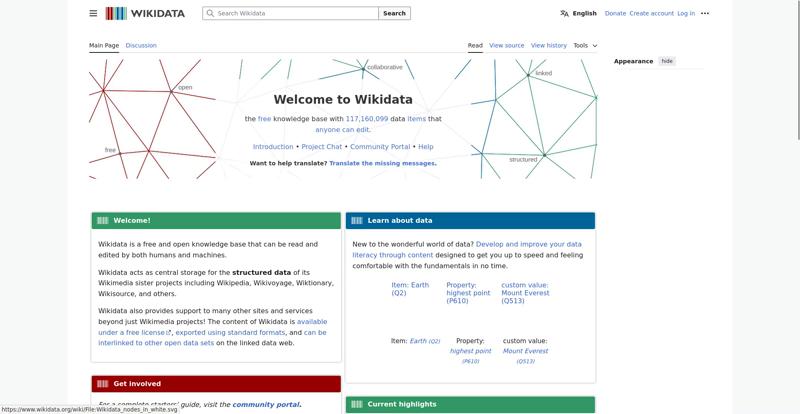Viewport: 800px width, 414px height.
Task: Open Translate the missing messages link
Action: tap(383, 163)
